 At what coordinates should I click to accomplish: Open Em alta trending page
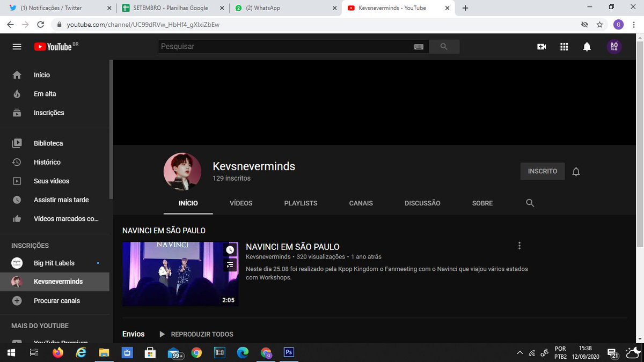55,94
